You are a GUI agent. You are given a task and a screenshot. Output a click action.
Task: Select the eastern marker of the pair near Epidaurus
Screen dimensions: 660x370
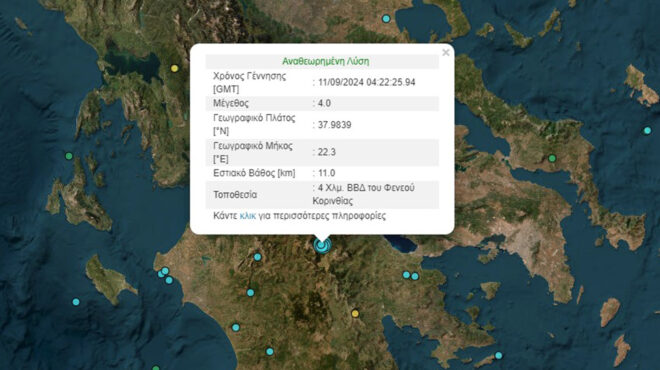pyautogui.click(x=415, y=276)
